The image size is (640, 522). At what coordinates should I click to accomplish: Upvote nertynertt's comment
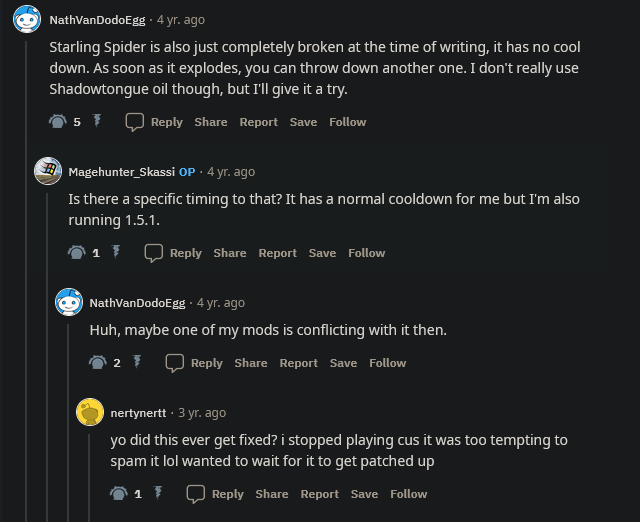click(x=118, y=493)
